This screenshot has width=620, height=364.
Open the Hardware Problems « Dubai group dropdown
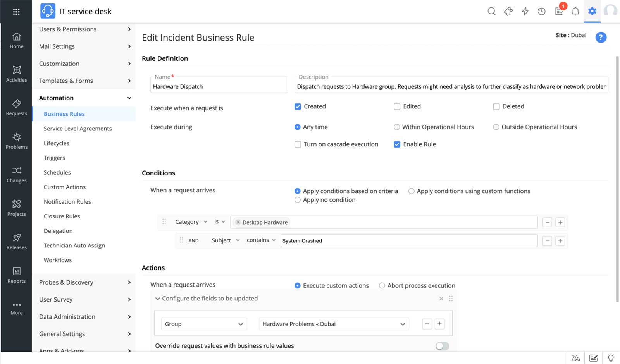coord(333,324)
